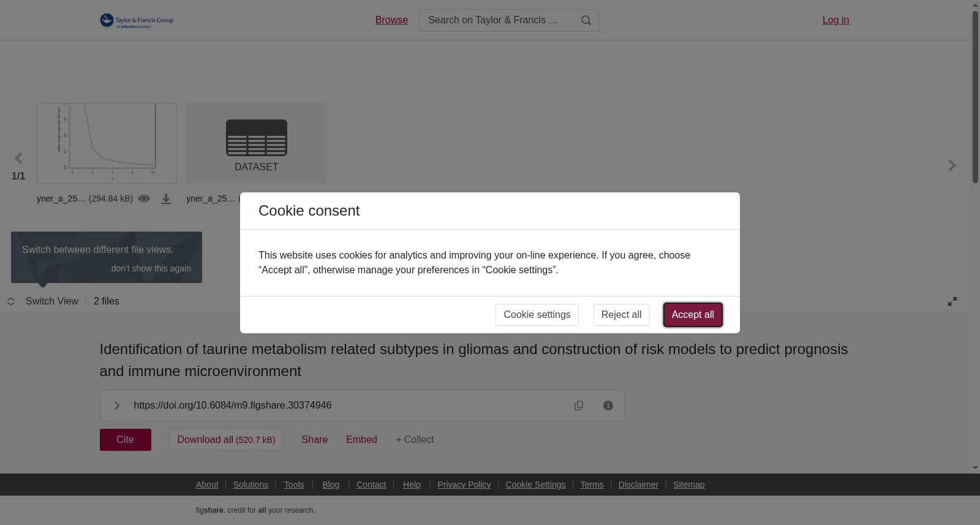
Task: Click Download all (520.7 kB) button
Action: pos(227,440)
